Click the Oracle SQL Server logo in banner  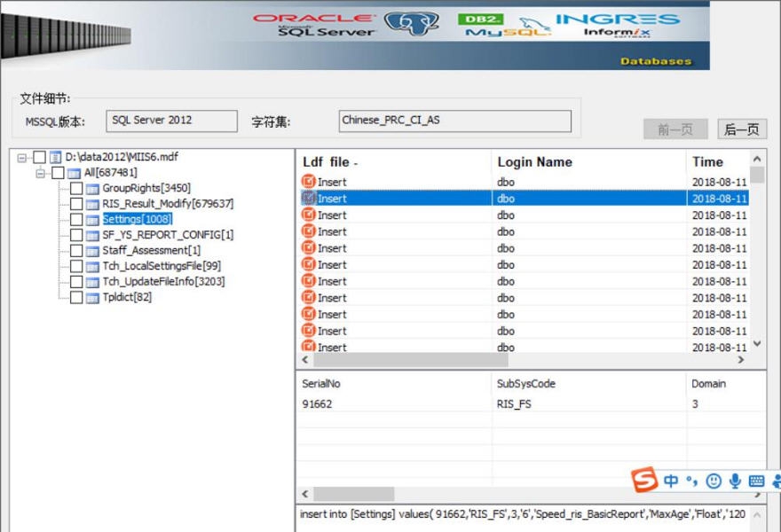click(x=317, y=24)
